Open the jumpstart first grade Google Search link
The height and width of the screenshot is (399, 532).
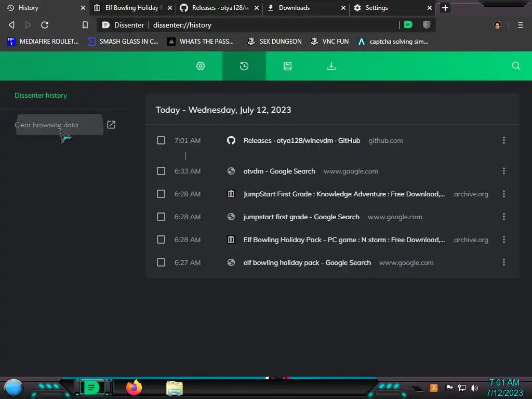[301, 217]
